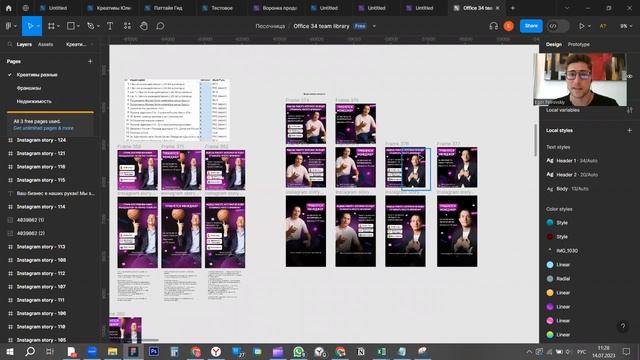Open Photoshop from the taskbar
Image resolution: width=640 pixels, height=360 pixels.
pos(154,351)
